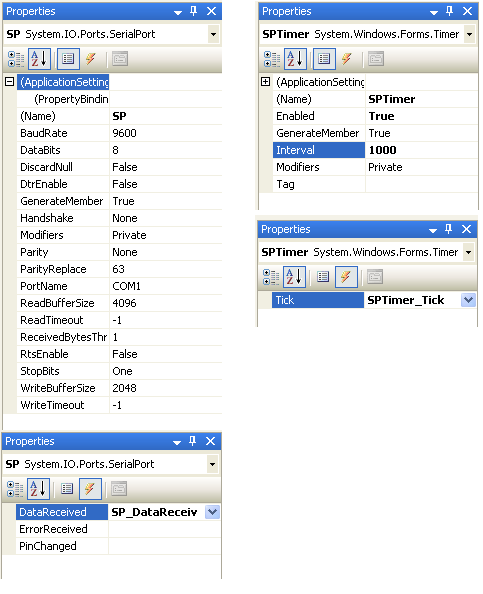This screenshot has width=483, height=594.
Task: Click Alphabetical sort icon in SP DataReceived panel
Action: (38, 489)
